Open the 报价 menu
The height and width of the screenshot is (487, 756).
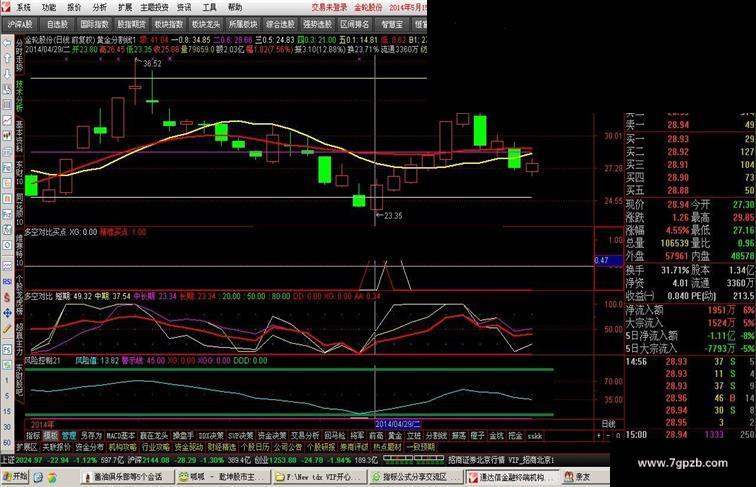click(75, 7)
